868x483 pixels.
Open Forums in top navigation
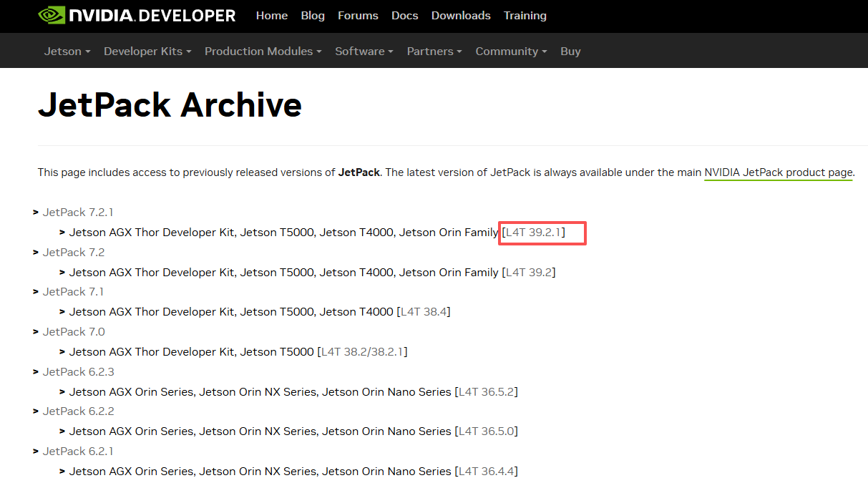click(358, 15)
